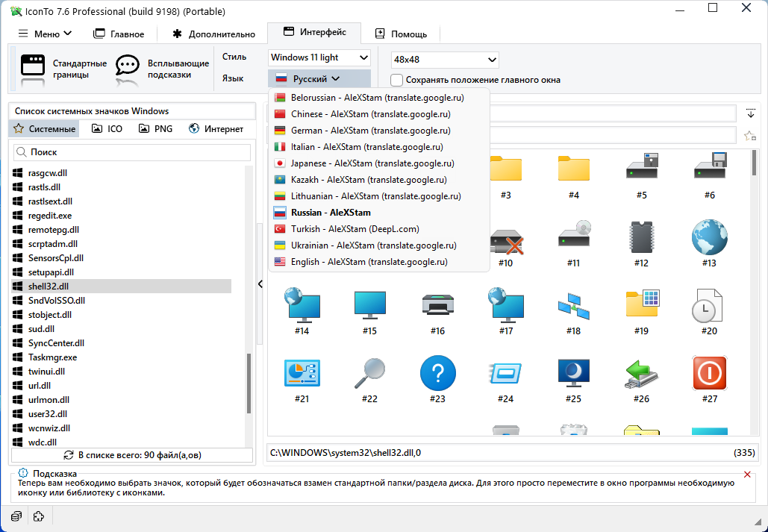Viewport: 768px width, 532px height.
Task: Switch to the Дополнительно tab
Action: point(213,34)
